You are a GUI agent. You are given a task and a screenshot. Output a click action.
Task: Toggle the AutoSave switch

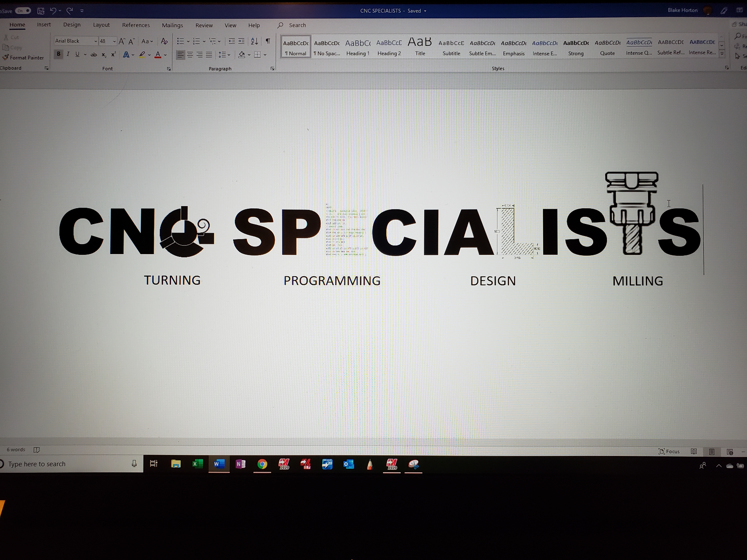(23, 11)
